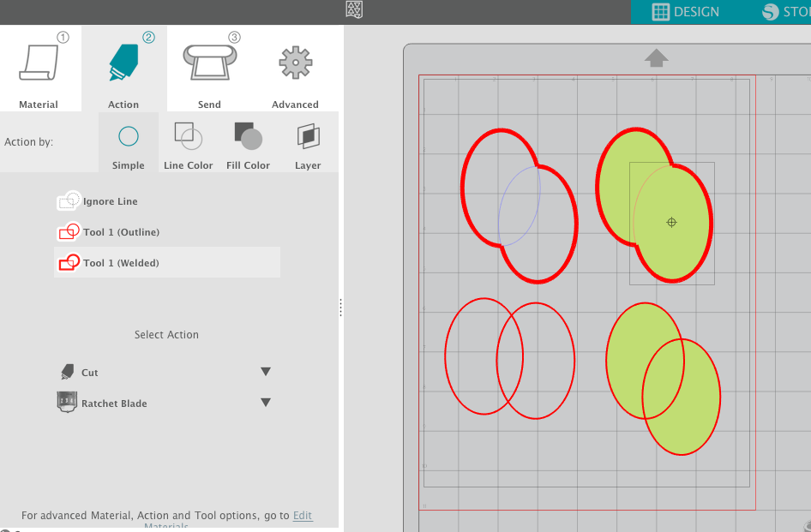Screen dimensions: 811x532
Task: Enable Simple action mode
Action: pos(128,135)
